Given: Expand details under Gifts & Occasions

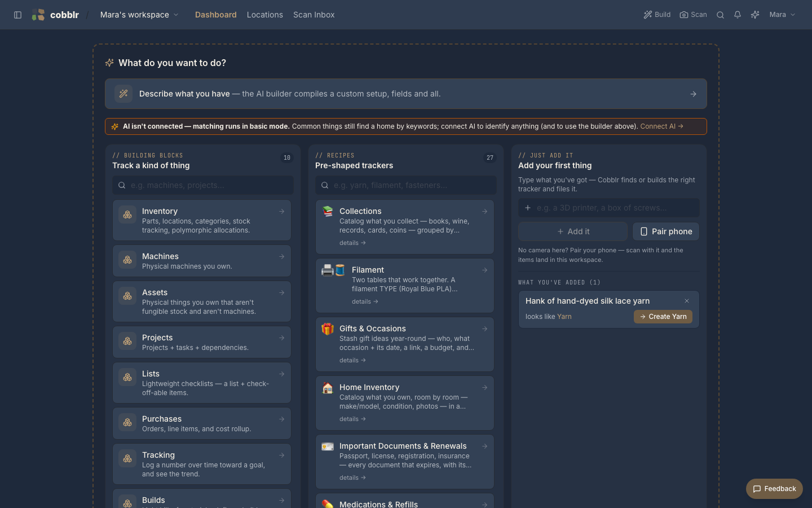Looking at the screenshot, I should [x=352, y=360].
